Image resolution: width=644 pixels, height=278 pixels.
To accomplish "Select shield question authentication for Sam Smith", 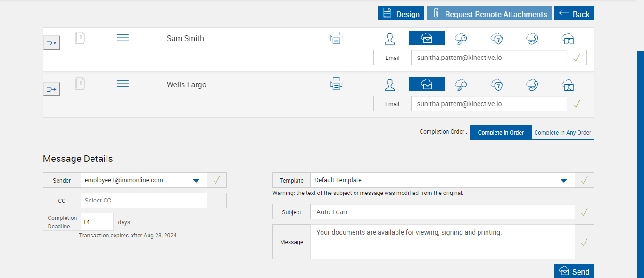I will tap(496, 38).
